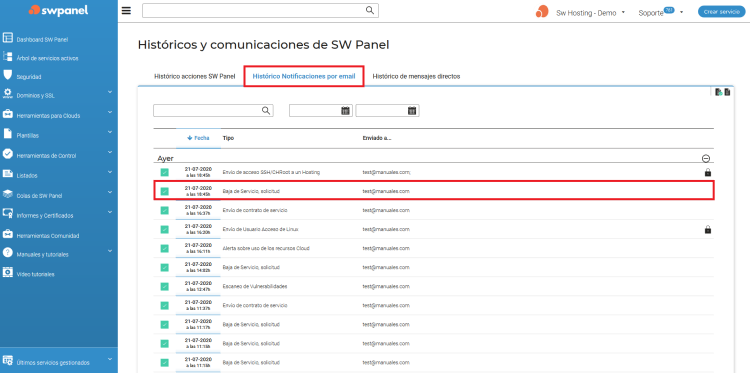Toggle checkbox for Alerta sobre uso recursos Cloud

pos(165,249)
